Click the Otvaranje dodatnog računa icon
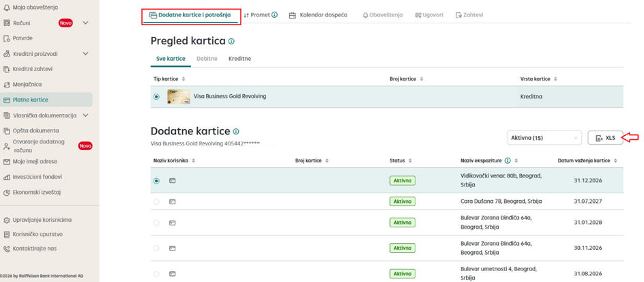Image resolution: width=644 pixels, height=282 pixels. coord(6,146)
